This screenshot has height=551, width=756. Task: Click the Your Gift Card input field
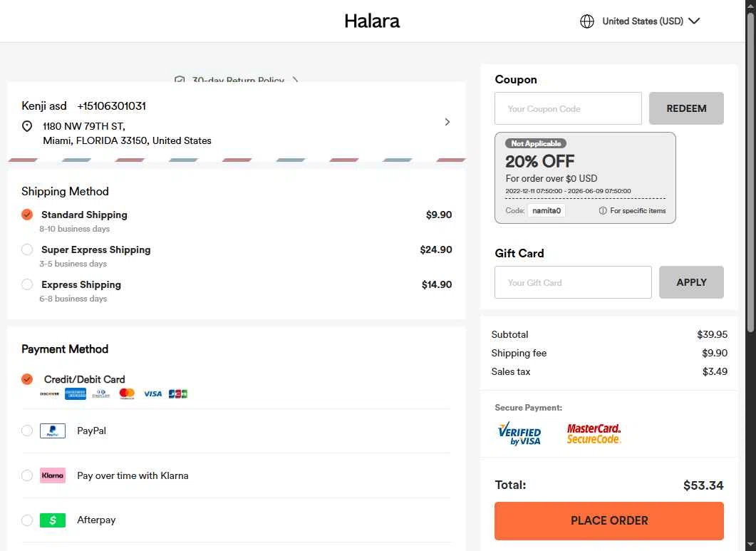(573, 282)
